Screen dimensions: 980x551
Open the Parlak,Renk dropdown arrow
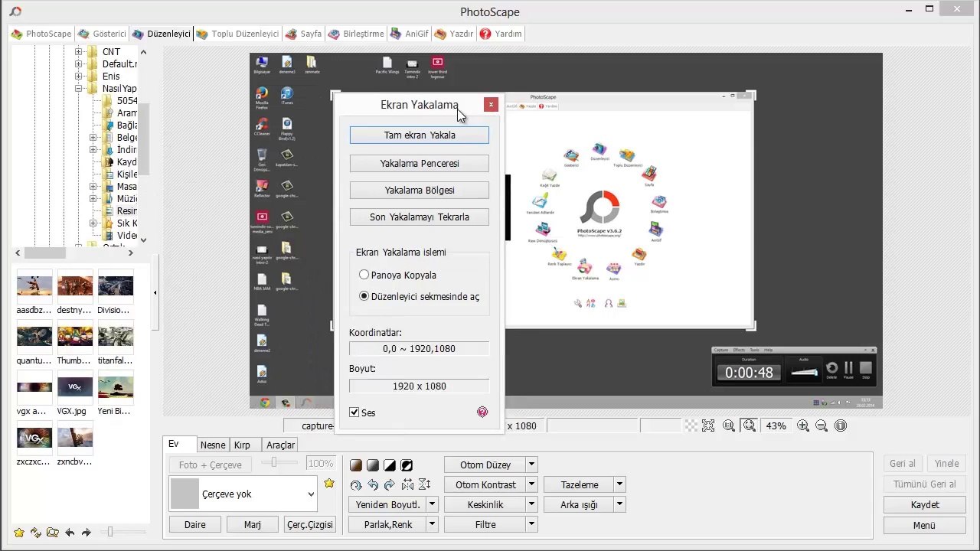coord(432,524)
